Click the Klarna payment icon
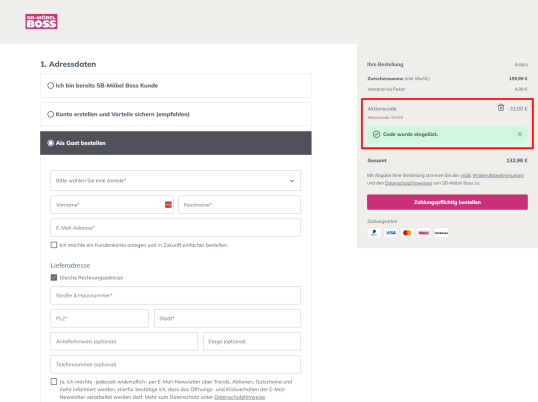The image size is (538, 402). click(x=424, y=233)
